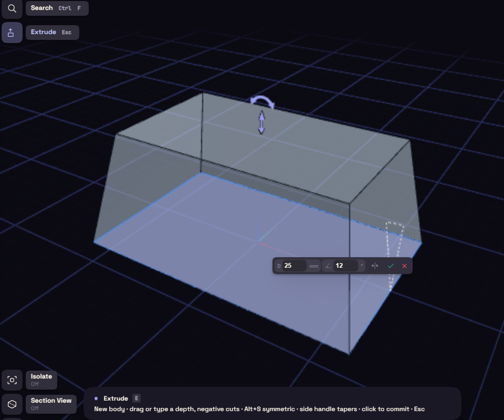Viewport: 504px width, 420px height.
Task: Click the Extrude tool icon
Action: 12,33
